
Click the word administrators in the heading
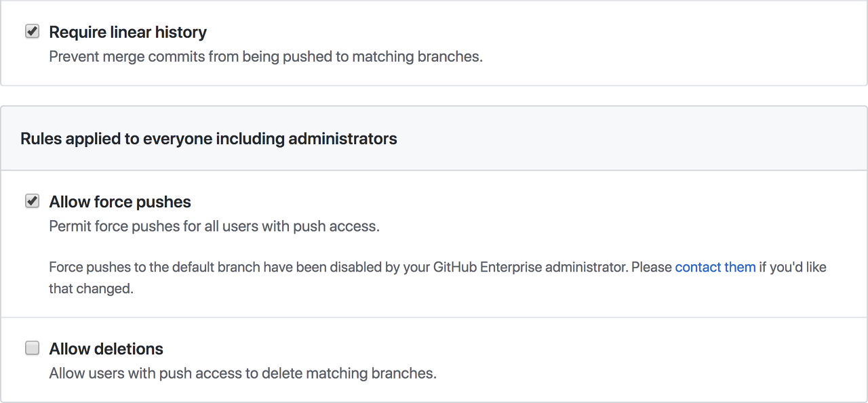tap(342, 139)
